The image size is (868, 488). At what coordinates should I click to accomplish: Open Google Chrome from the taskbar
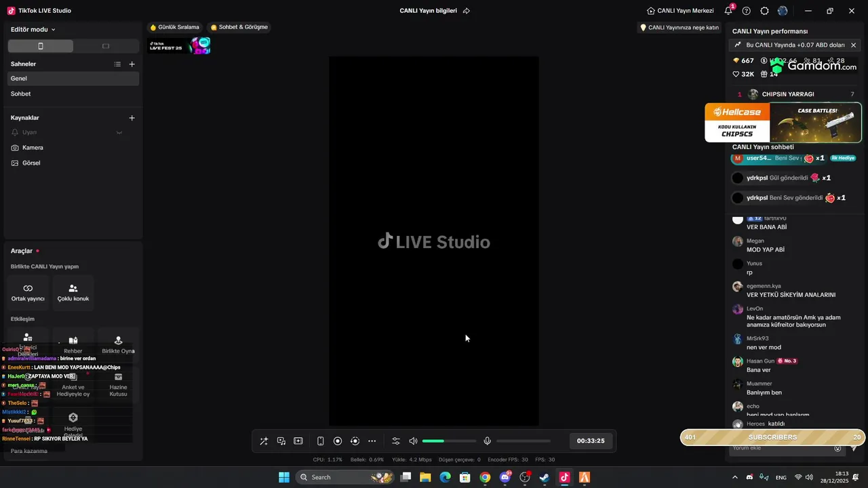coord(485,477)
